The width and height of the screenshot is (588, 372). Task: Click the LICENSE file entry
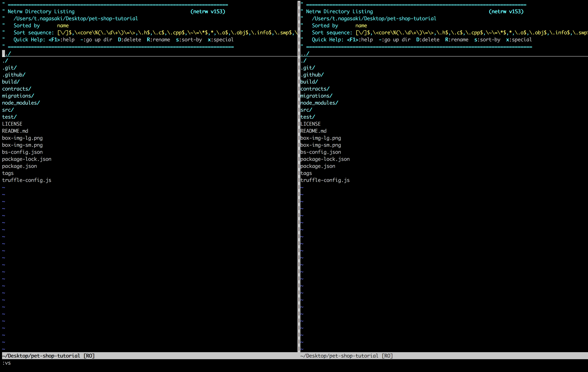[x=12, y=124]
